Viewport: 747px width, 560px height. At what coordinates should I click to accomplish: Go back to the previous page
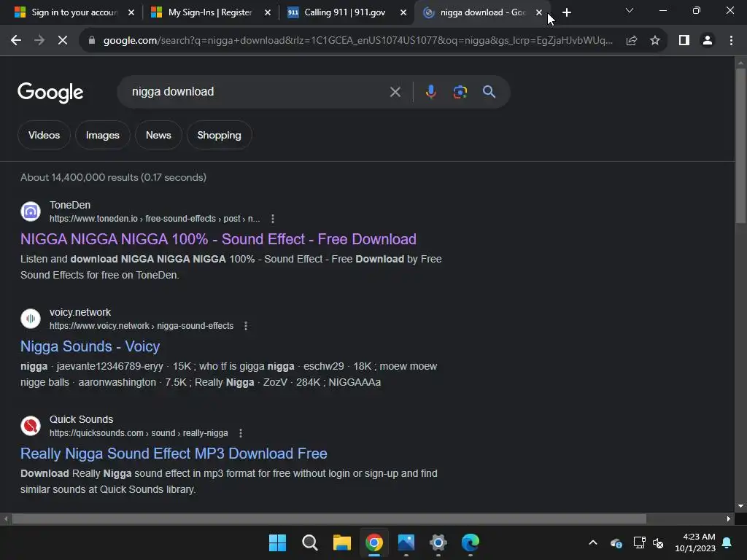pyautogui.click(x=16, y=41)
